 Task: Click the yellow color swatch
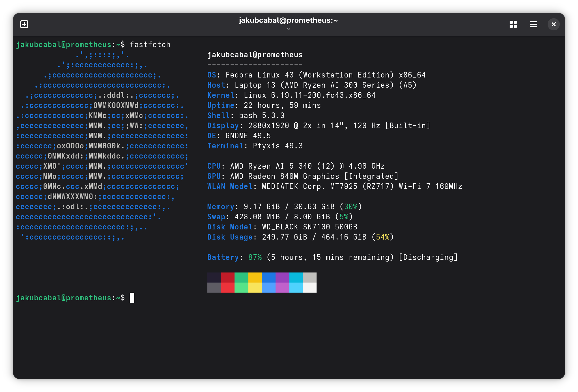pos(255,282)
